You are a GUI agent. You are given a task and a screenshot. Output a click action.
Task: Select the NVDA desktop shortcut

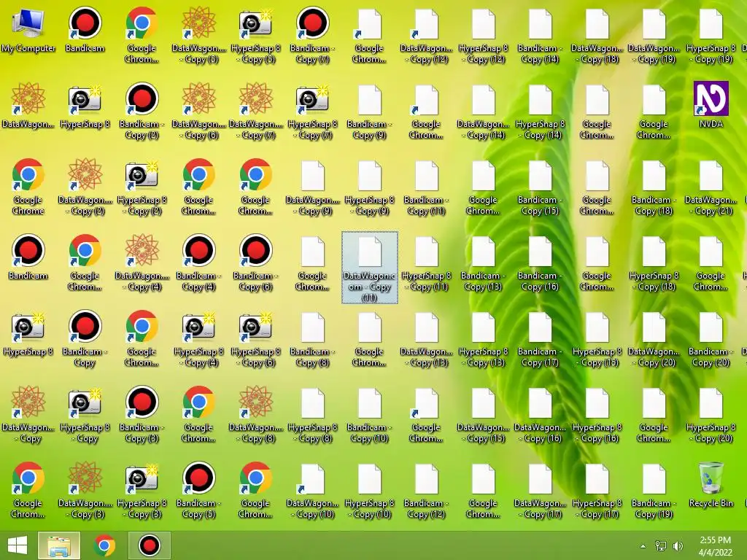click(711, 105)
